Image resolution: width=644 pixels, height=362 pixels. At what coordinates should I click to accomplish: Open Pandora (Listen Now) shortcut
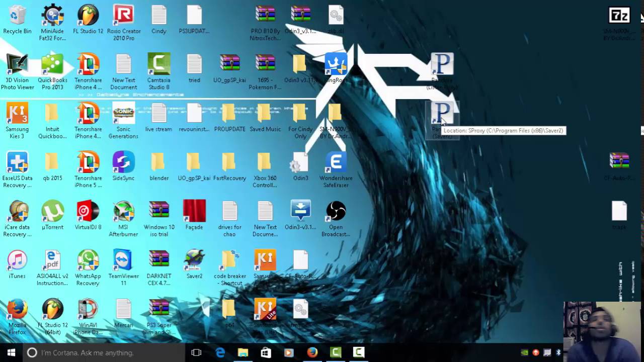[x=442, y=71]
